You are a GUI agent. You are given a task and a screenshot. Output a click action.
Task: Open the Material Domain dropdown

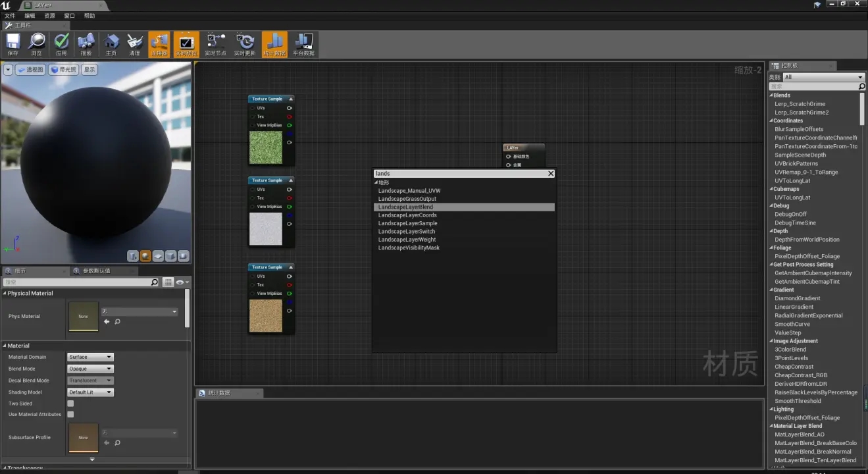pyautogui.click(x=90, y=357)
